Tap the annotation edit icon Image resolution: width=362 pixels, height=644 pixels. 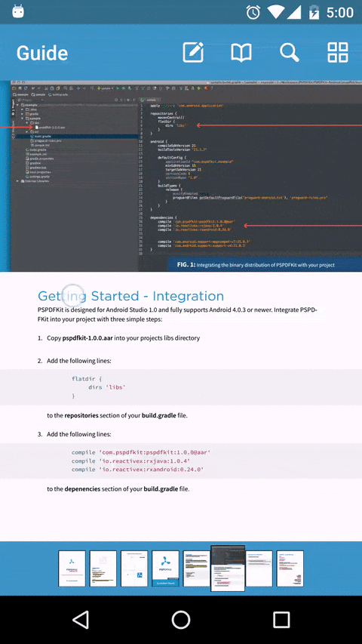tap(193, 52)
